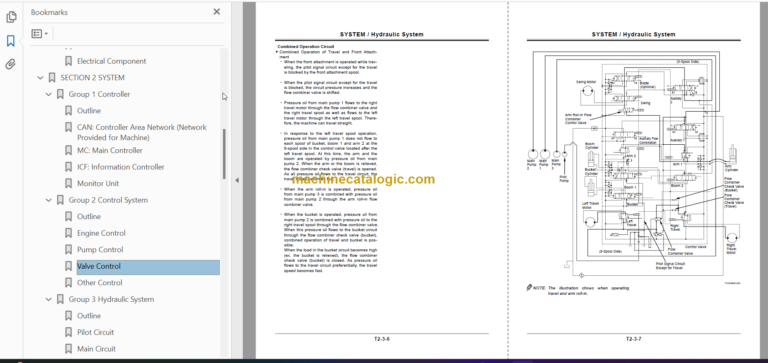Open the Pump Control bookmark

click(100, 249)
